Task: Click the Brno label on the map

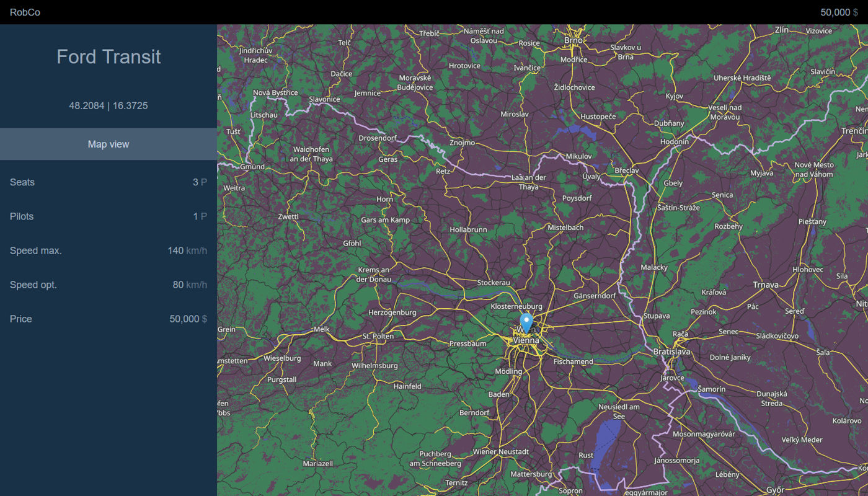Action: [573, 40]
